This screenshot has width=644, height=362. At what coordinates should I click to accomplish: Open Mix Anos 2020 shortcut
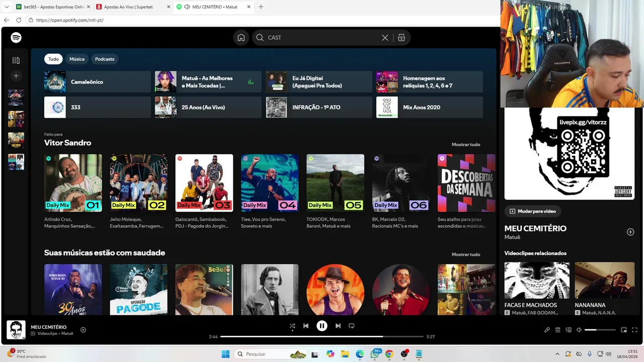coord(430,107)
